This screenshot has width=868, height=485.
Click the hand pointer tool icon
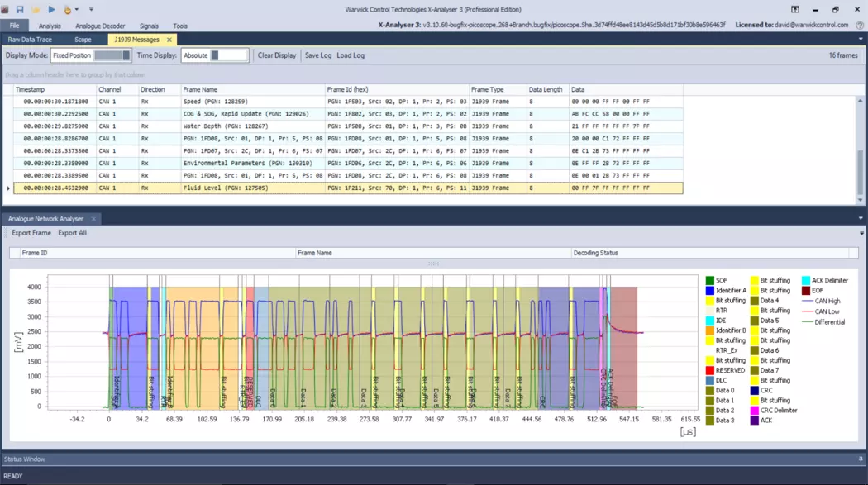67,10
